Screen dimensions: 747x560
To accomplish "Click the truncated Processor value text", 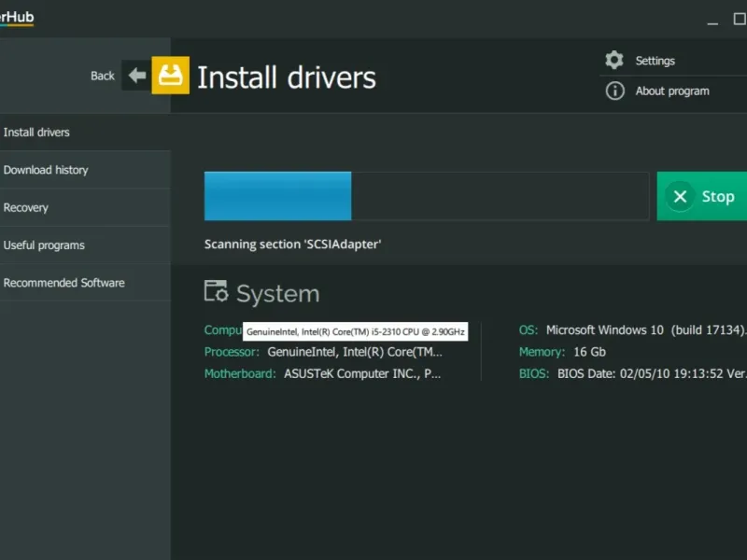I will tap(355, 352).
